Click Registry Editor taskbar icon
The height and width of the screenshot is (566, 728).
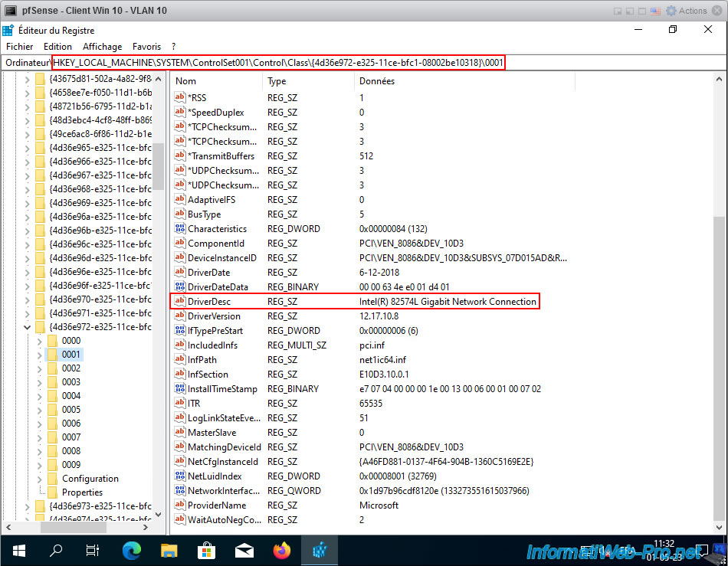tap(320, 551)
